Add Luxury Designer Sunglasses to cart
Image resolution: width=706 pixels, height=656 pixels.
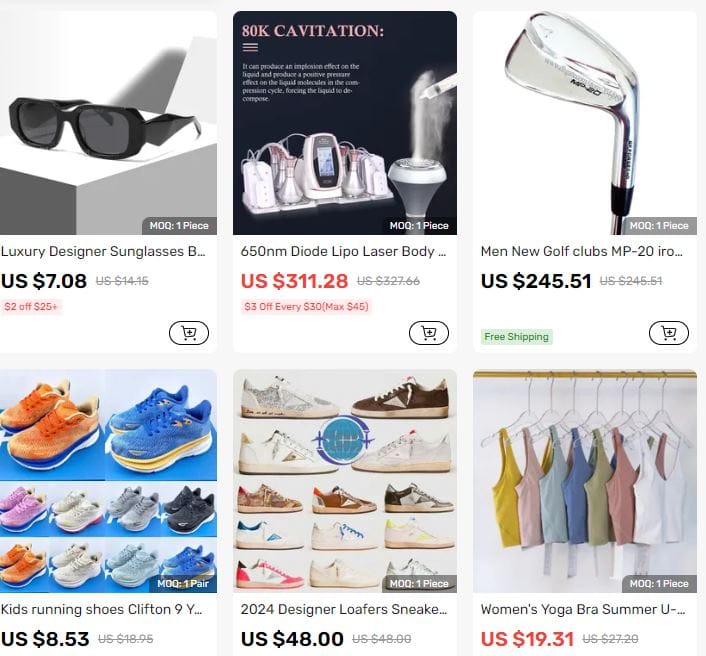click(189, 333)
